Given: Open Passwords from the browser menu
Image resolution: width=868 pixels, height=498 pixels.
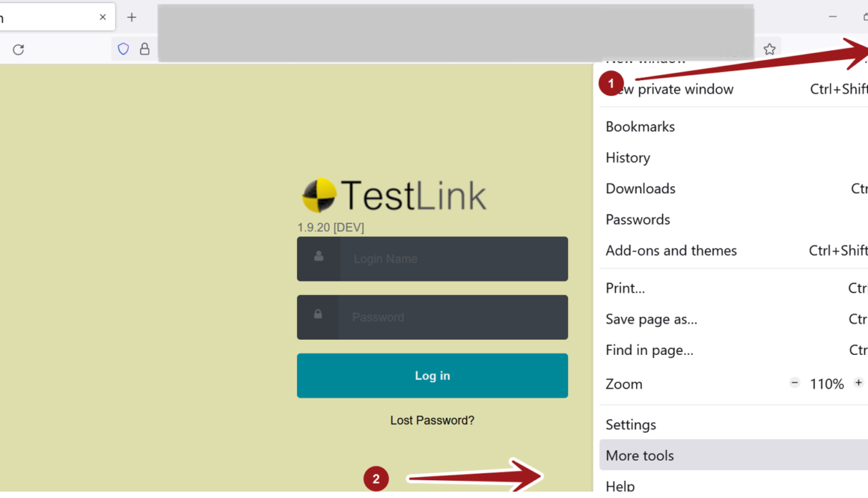Looking at the screenshot, I should [733, 220].
